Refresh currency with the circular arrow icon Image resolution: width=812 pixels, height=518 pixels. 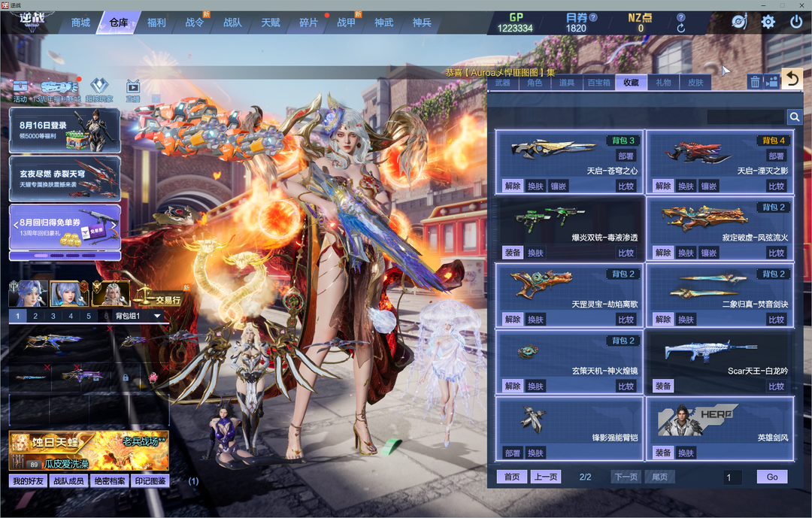681,29
